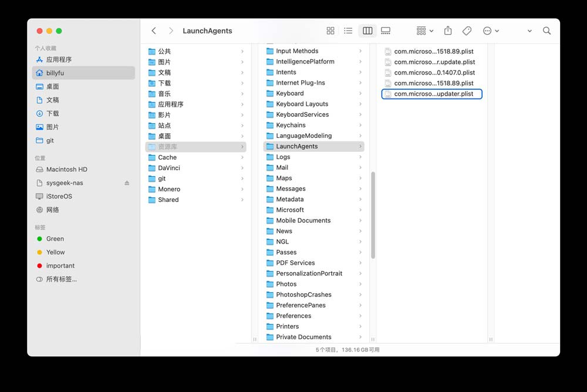
Task: Select the Monero folder
Action: point(196,189)
